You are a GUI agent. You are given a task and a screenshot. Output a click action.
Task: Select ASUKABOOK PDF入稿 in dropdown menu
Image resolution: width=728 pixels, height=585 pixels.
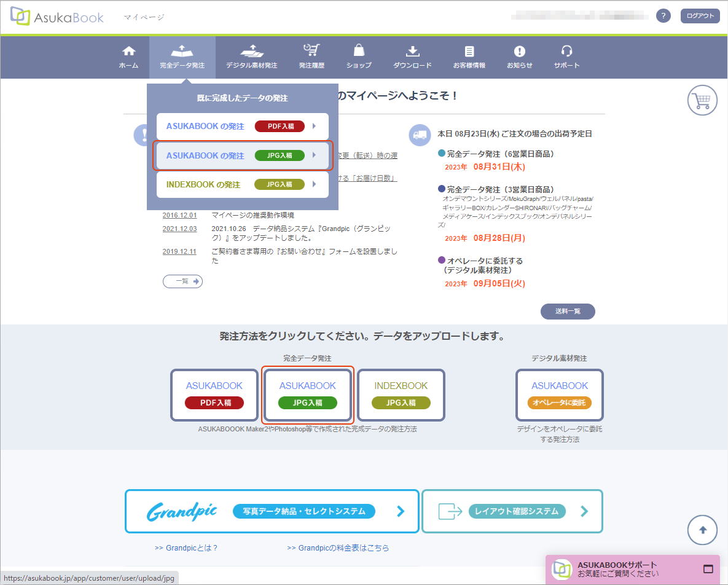pos(243,126)
